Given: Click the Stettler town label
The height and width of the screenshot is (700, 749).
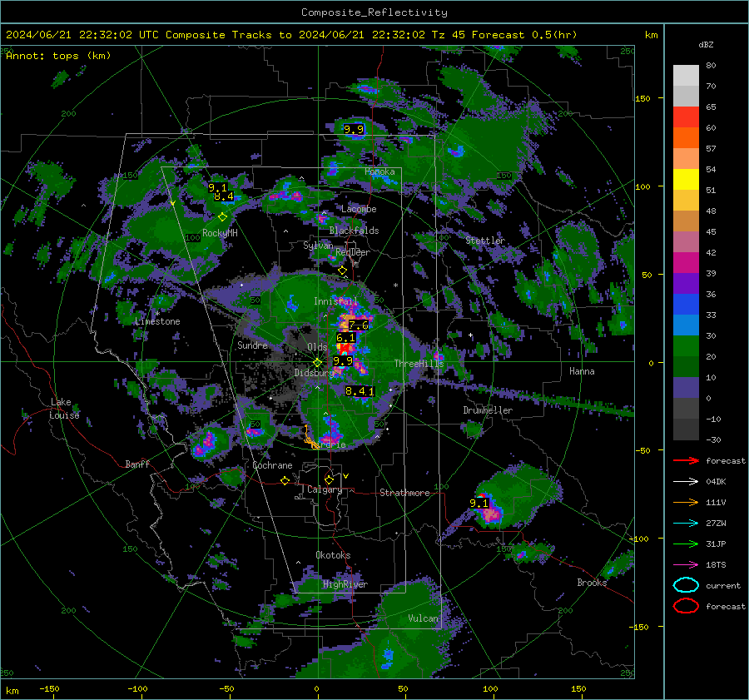Looking at the screenshot, I should [485, 241].
